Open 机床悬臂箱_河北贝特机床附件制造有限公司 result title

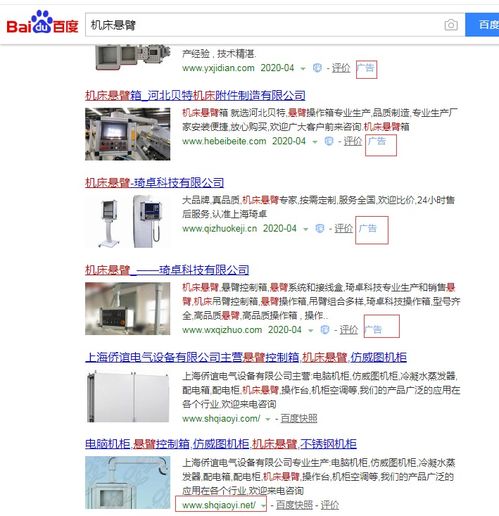point(195,96)
